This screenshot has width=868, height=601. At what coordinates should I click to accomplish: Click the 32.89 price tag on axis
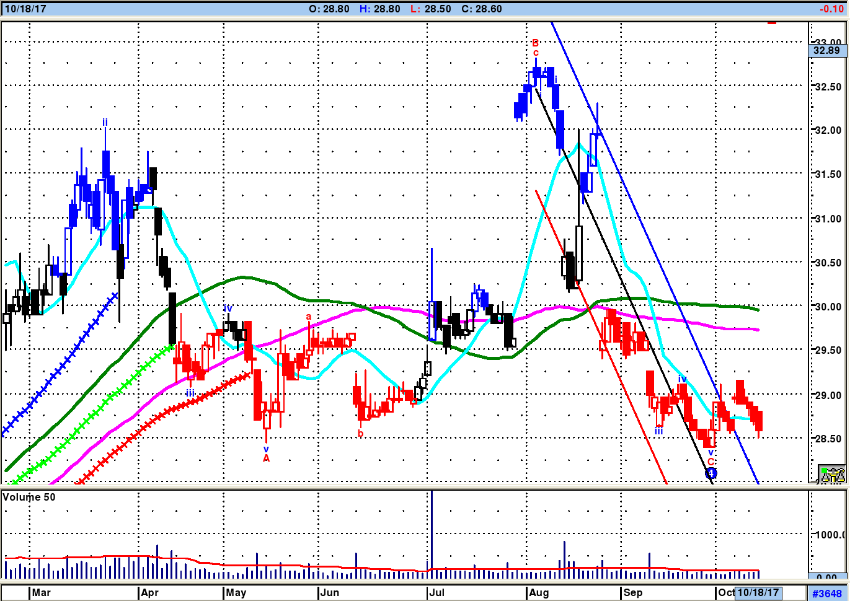click(x=827, y=50)
